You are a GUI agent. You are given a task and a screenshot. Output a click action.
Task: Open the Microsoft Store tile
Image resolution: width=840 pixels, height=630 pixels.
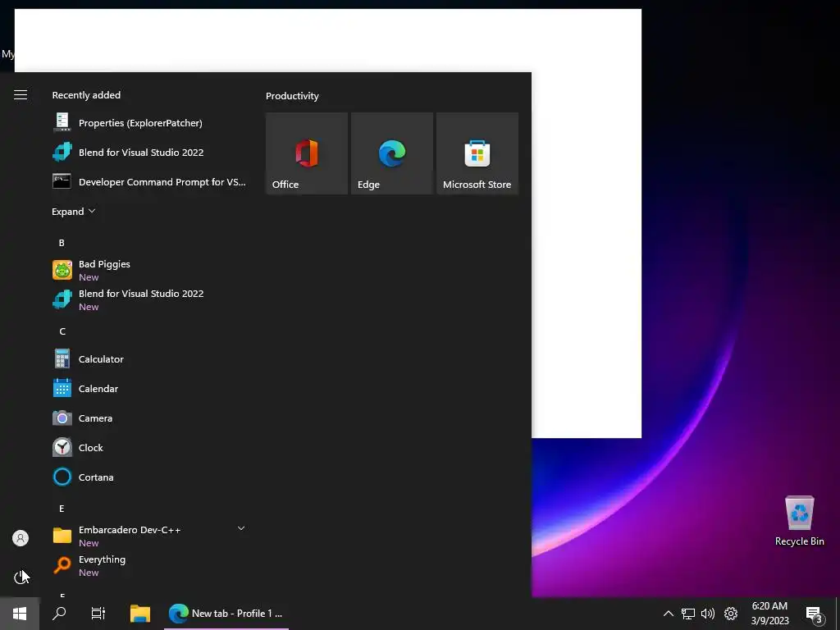pos(477,153)
